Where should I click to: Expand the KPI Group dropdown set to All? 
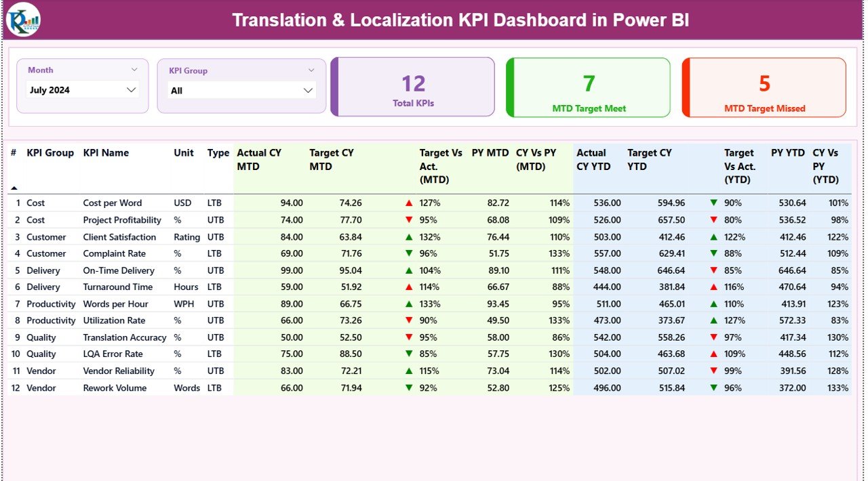coord(241,89)
